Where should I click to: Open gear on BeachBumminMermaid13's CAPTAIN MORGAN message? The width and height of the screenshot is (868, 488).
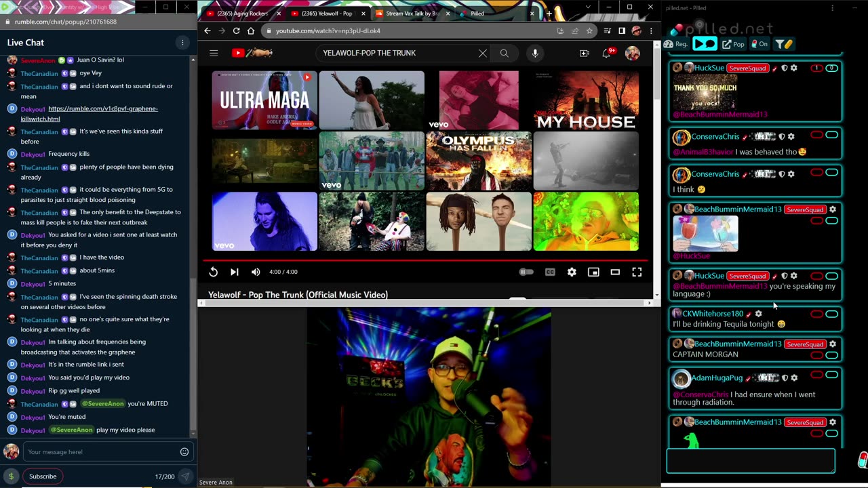point(833,344)
